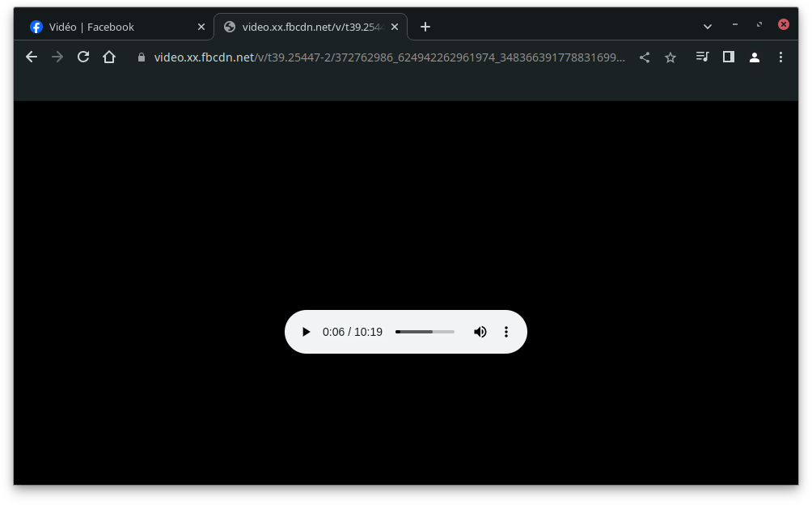812x505 pixels.
Task: Play the audio in the media player
Action: click(306, 332)
